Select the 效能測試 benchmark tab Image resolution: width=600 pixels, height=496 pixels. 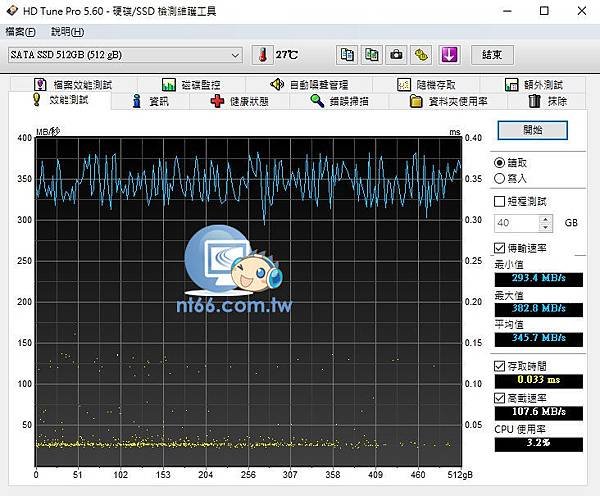60,100
